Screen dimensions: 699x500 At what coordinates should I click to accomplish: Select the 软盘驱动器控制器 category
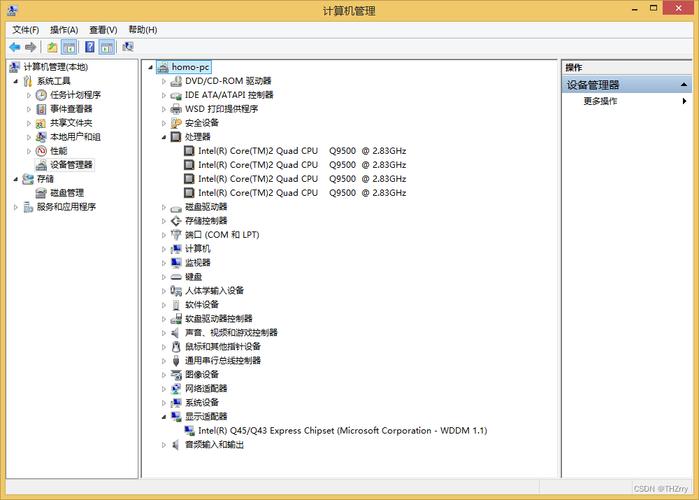click(x=218, y=319)
